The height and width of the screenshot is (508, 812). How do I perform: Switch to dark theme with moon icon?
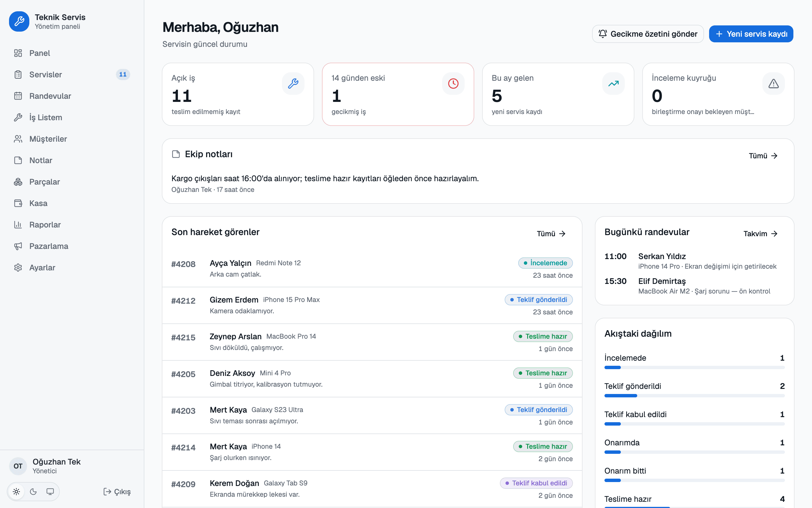[x=33, y=492]
